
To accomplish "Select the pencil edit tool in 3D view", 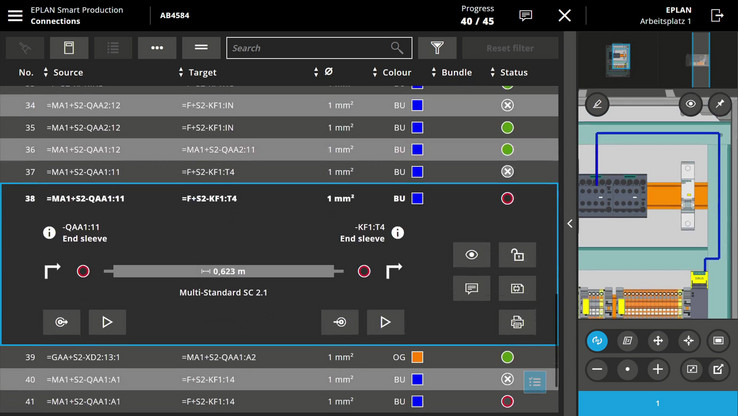I will coord(597,103).
